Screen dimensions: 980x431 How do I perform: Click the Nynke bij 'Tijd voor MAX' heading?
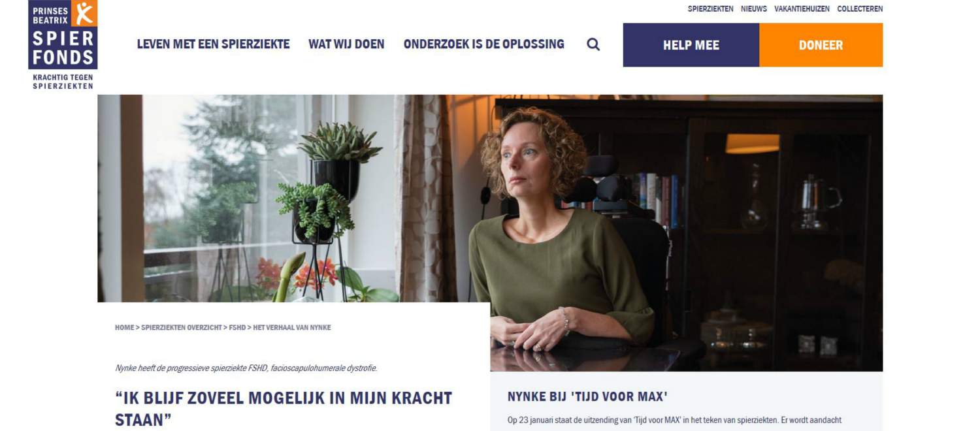click(x=587, y=397)
